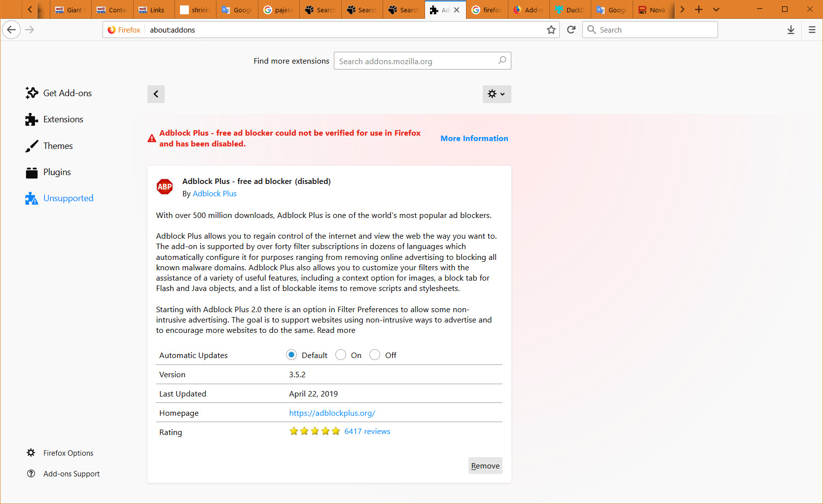Select Default for Automatic Updates
This screenshot has width=823, height=504.
(x=291, y=355)
